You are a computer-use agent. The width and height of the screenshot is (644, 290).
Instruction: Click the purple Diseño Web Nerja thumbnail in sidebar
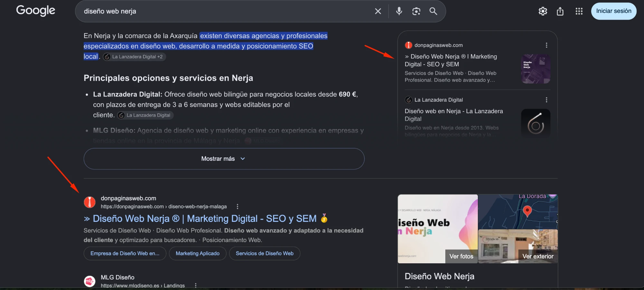point(536,69)
